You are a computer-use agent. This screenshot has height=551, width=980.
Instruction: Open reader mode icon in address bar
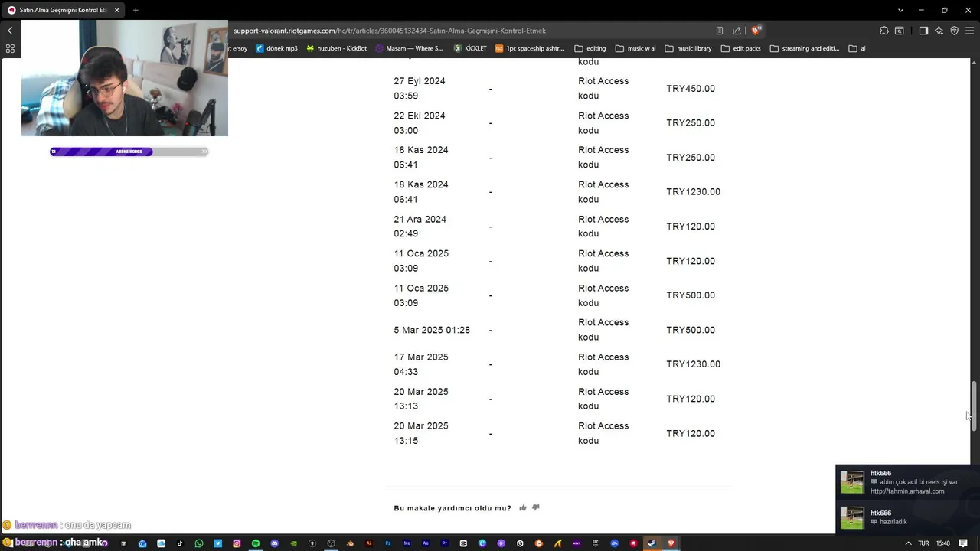(720, 31)
